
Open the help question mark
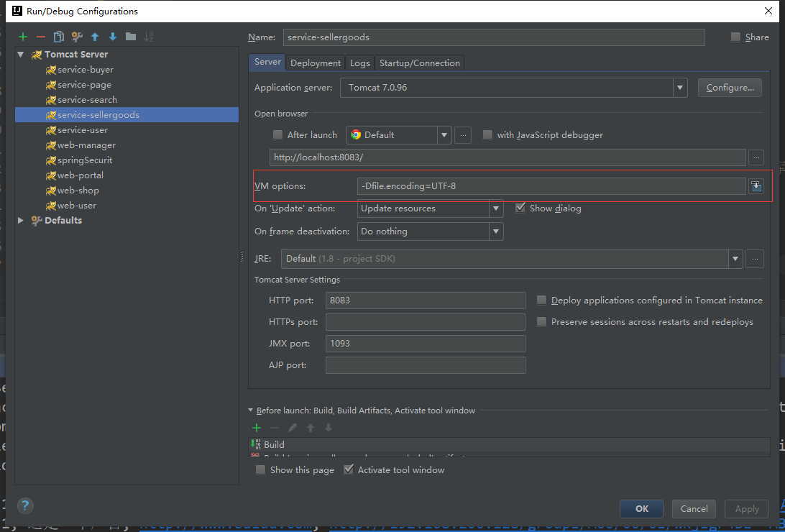click(x=25, y=505)
